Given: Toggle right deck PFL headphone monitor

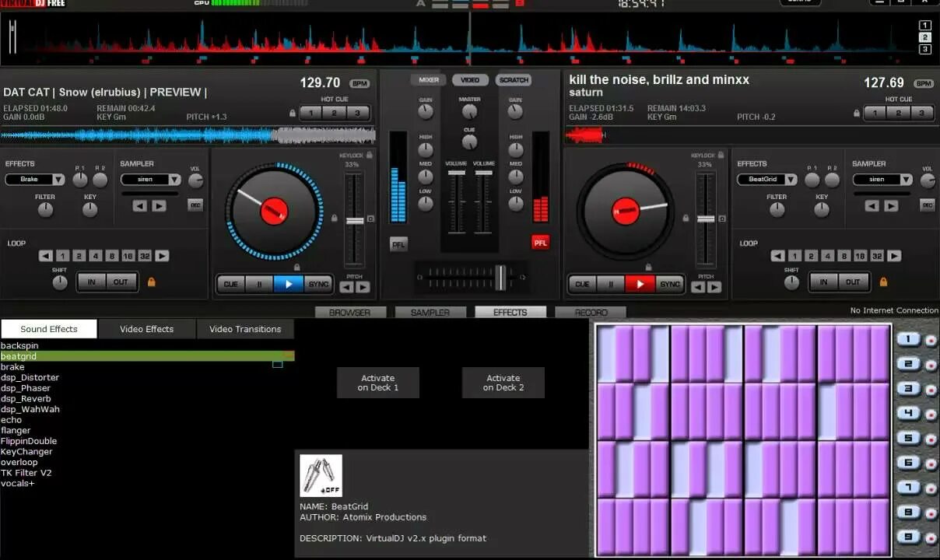Looking at the screenshot, I should [x=541, y=243].
